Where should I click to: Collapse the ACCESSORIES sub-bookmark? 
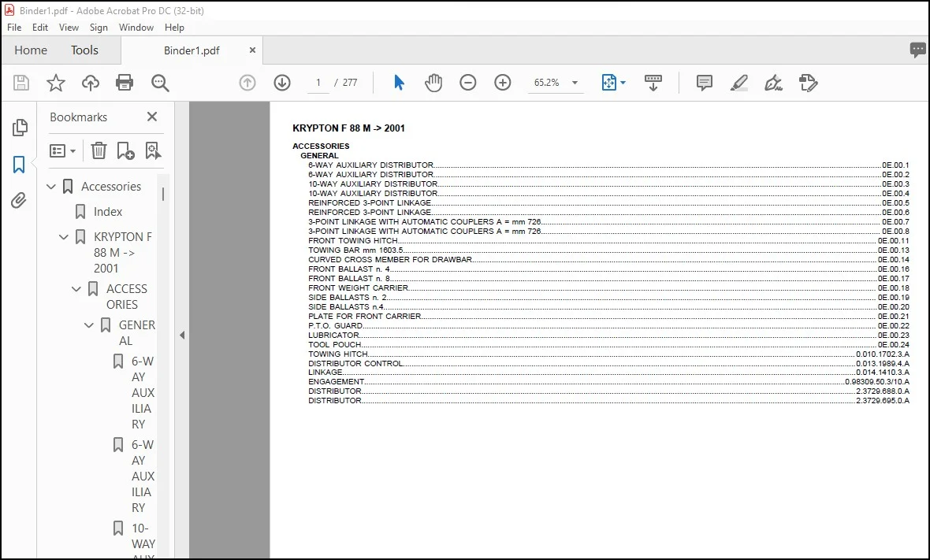76,289
